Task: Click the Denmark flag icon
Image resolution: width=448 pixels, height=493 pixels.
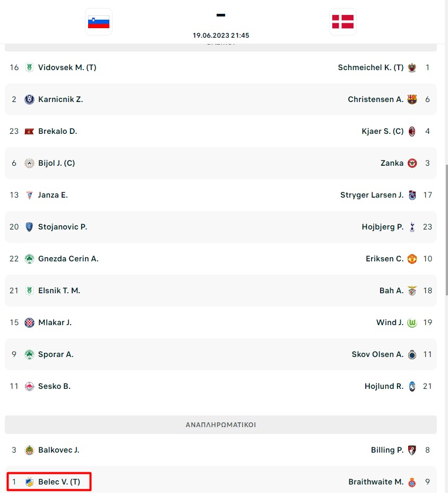Action: (343, 22)
